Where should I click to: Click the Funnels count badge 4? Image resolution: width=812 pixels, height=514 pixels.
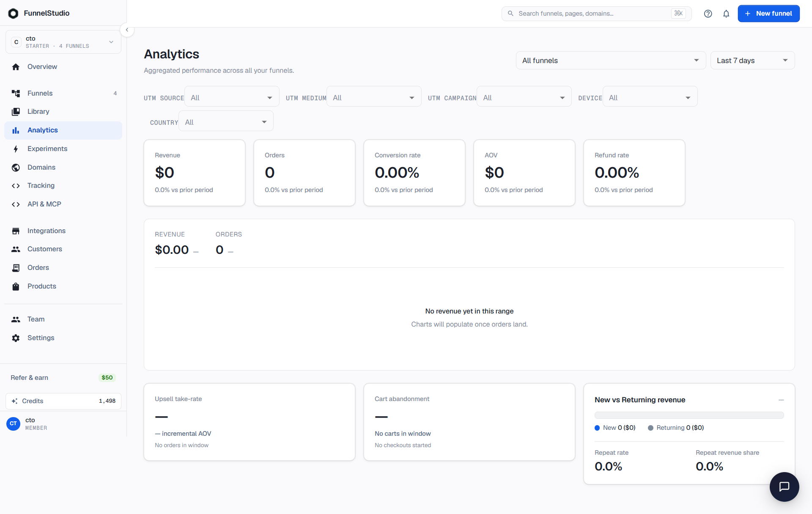115,93
